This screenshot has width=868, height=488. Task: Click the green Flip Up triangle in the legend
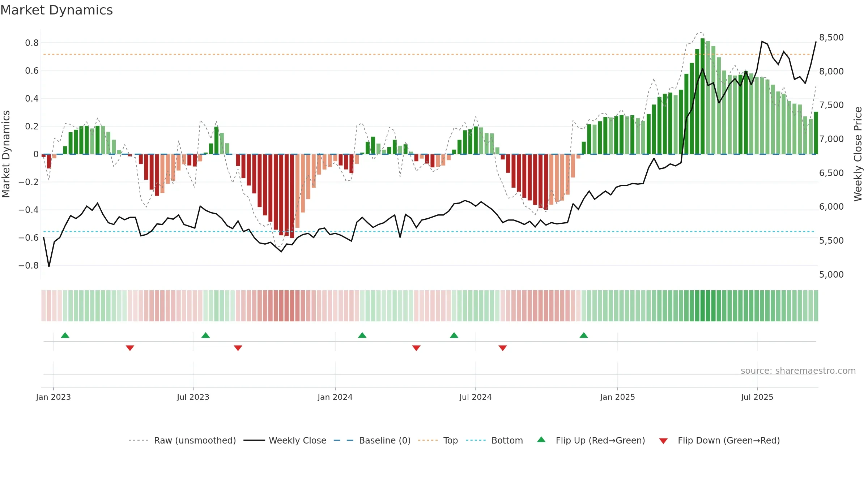click(541, 440)
